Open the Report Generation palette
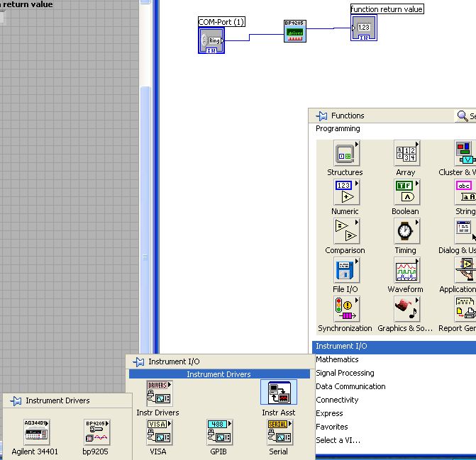This screenshot has height=460, width=476. click(465, 309)
